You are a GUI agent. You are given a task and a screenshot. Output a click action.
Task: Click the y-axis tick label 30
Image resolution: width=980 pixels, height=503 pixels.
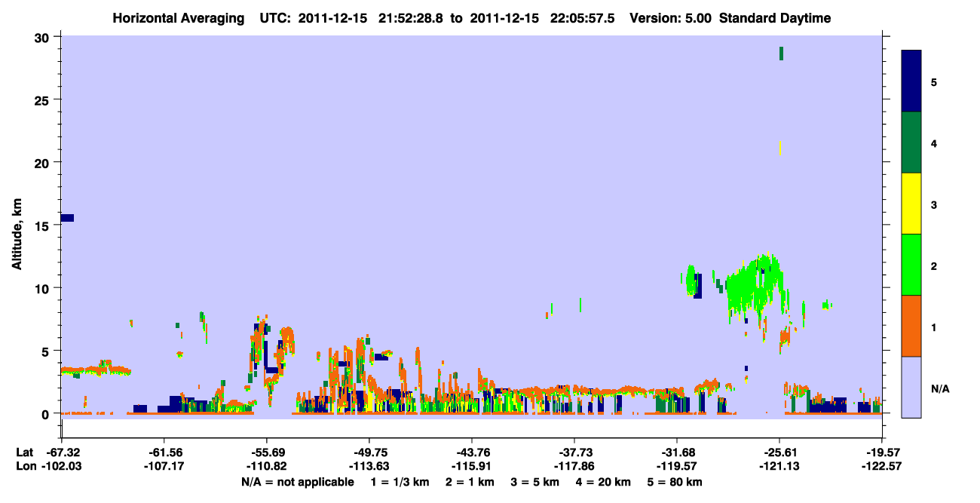pos(44,38)
